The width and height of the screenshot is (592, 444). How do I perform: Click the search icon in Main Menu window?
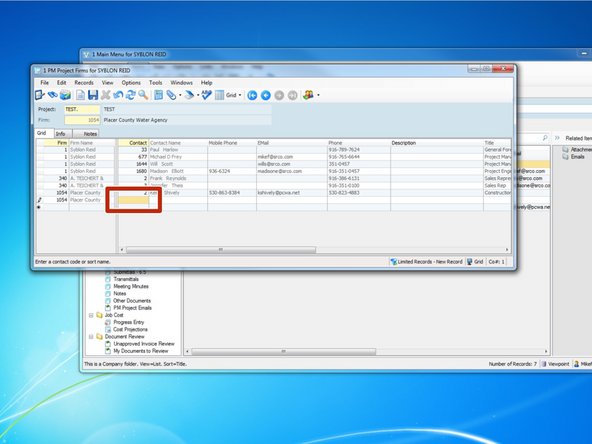[545, 138]
